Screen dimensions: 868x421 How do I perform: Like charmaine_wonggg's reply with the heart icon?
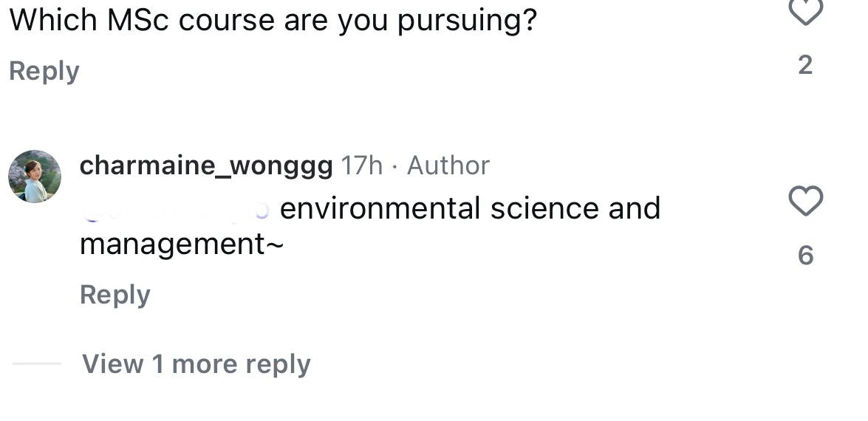[805, 201]
